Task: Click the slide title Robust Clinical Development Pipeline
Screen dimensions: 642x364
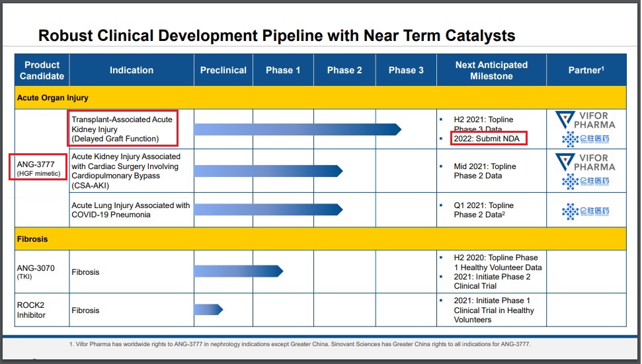Action: coord(276,35)
